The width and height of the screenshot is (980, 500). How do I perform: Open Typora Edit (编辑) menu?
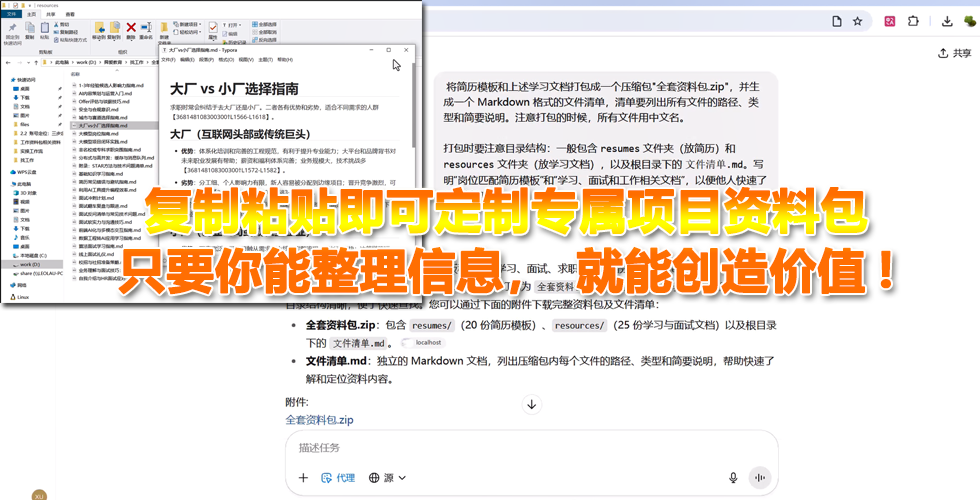(188, 60)
